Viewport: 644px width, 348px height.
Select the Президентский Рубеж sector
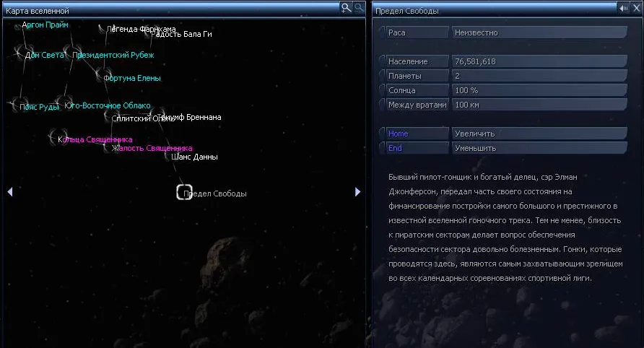click(69, 53)
